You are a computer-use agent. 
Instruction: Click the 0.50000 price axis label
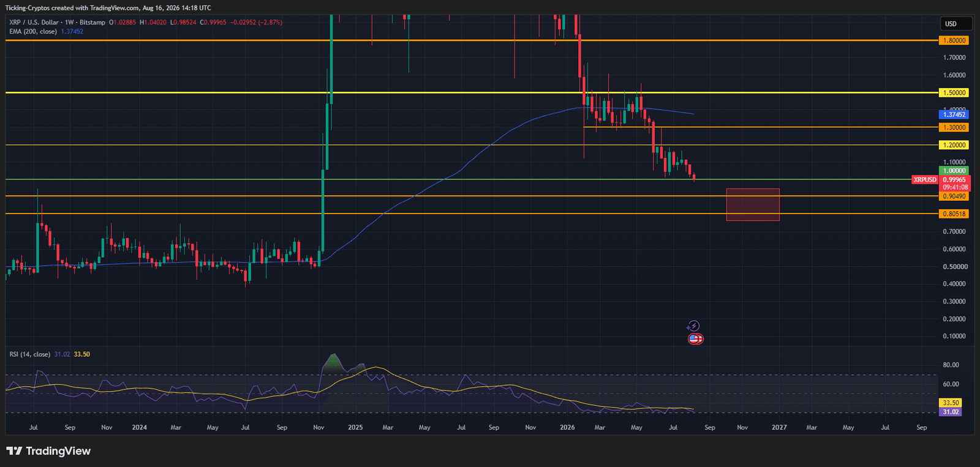point(954,267)
